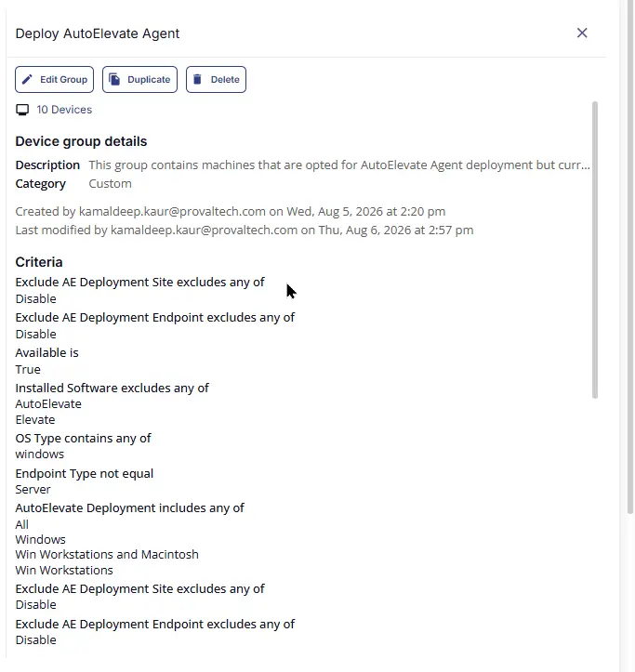The width and height of the screenshot is (635, 672).
Task: Click the Criteria heading
Action: tap(39, 262)
